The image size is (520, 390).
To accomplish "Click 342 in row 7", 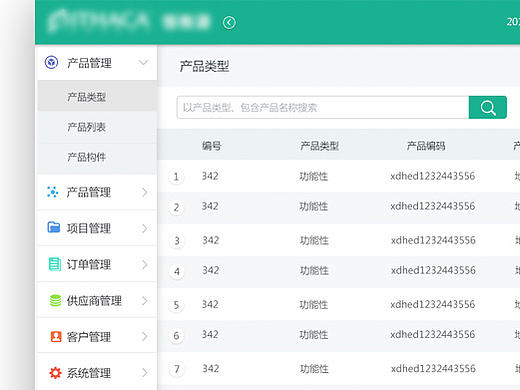I will click(211, 368).
